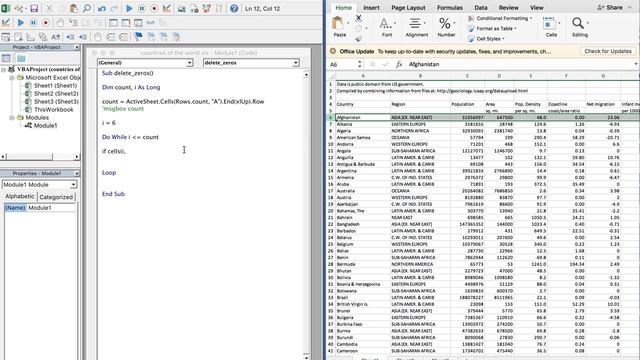Viewport: 640px width, 360px height.
Task: Click the Format Painter brush in Excel
Action: tap(358, 39)
